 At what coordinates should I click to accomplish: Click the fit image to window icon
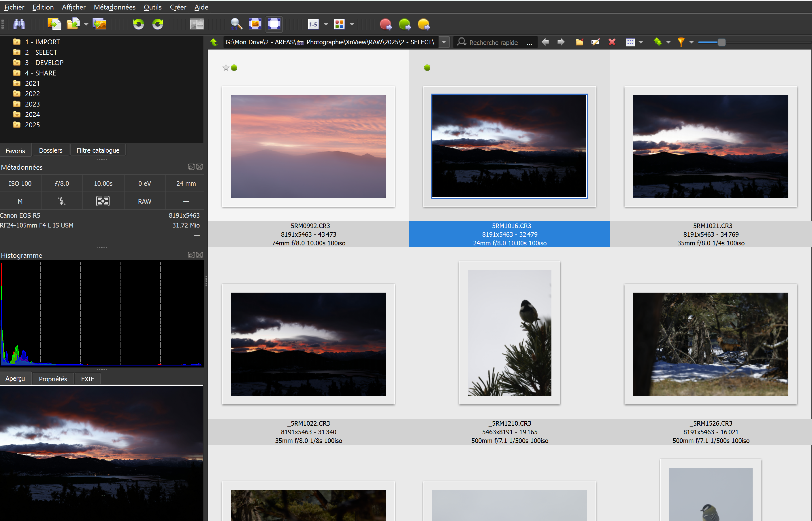click(255, 24)
